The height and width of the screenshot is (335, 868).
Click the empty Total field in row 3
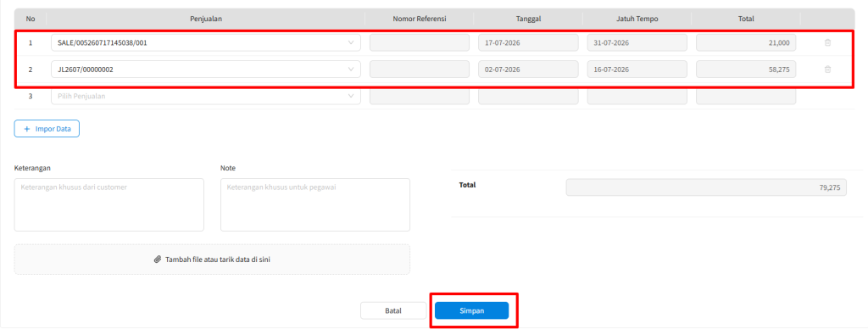[746, 96]
